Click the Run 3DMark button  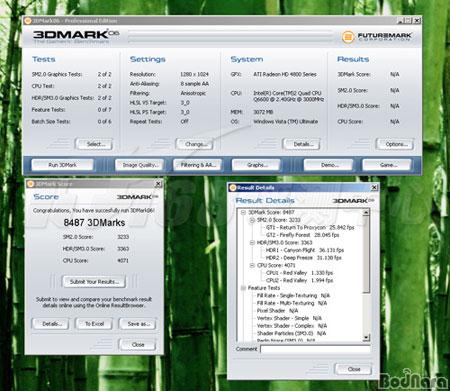click(62, 165)
